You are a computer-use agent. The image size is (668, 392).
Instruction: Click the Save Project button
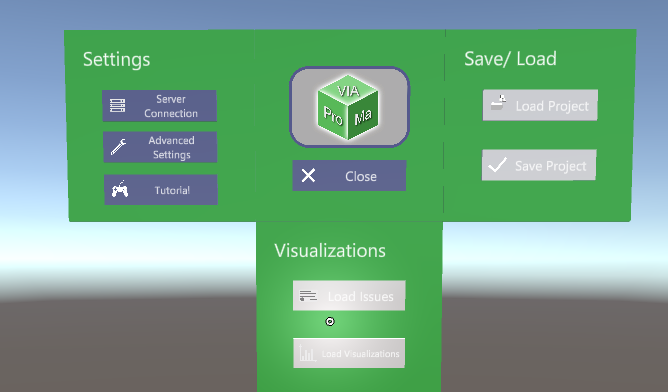539,165
